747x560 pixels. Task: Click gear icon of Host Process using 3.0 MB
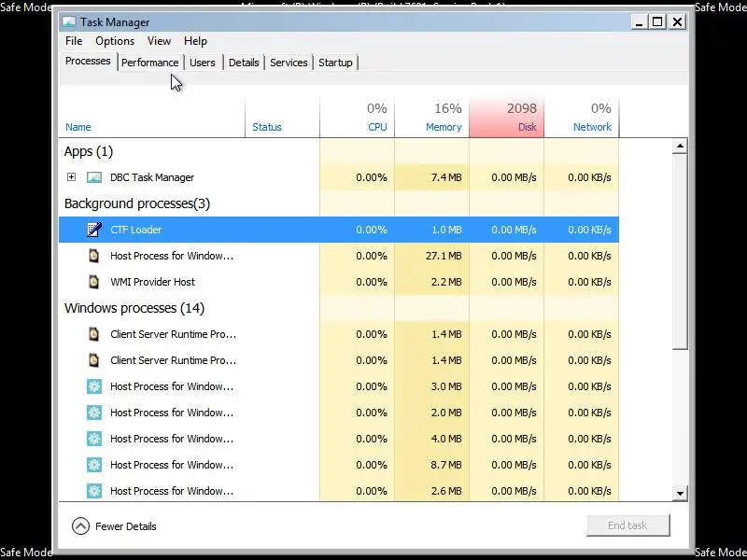94,386
